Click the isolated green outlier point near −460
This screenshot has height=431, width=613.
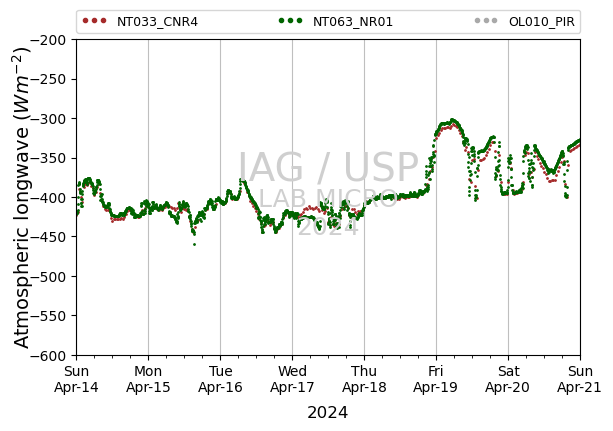click(195, 245)
